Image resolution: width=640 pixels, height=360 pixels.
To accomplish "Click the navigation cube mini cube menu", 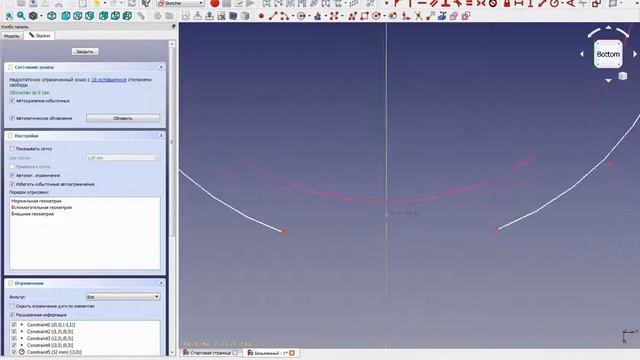I will pyautogui.click(x=622, y=76).
